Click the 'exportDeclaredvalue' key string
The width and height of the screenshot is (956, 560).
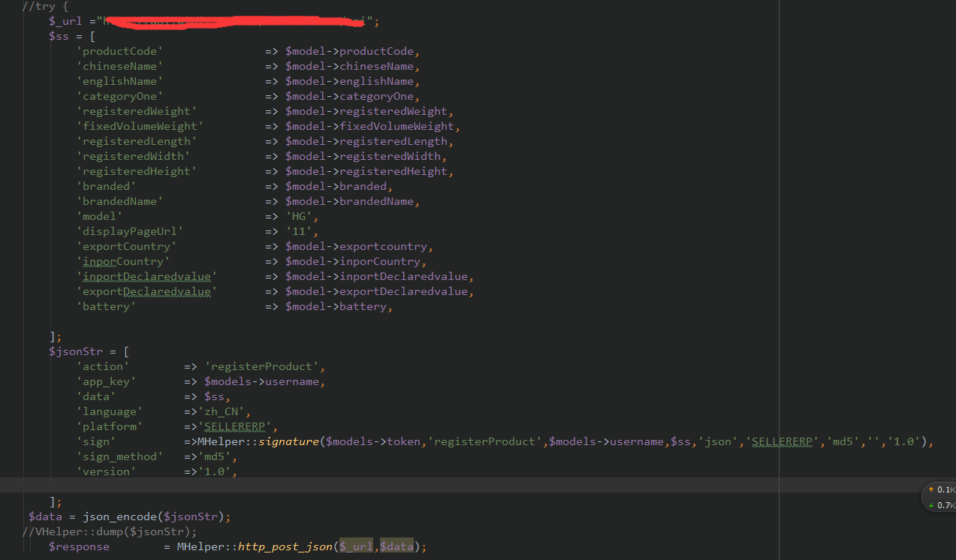pos(146,291)
